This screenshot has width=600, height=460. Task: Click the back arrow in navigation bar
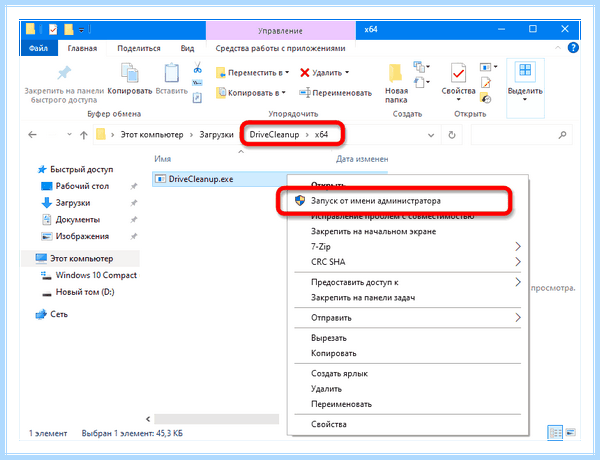pos(33,135)
